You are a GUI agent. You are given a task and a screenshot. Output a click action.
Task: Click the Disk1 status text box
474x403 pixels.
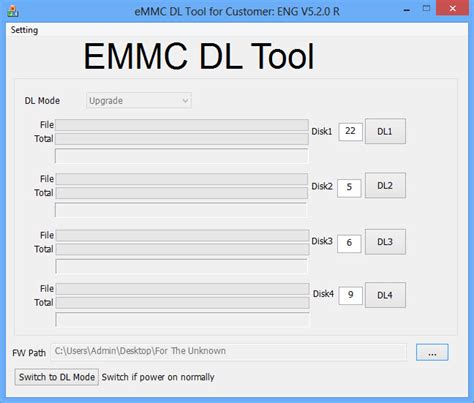click(x=182, y=156)
